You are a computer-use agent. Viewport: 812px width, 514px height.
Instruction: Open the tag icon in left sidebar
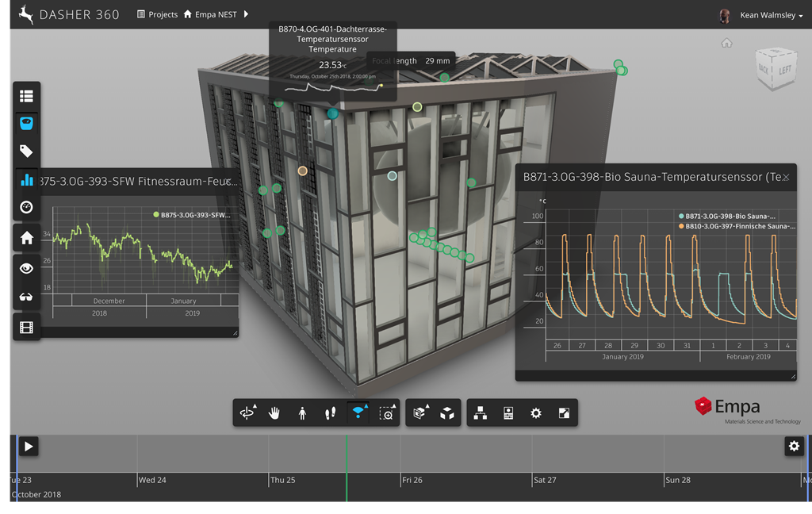pyautogui.click(x=26, y=151)
